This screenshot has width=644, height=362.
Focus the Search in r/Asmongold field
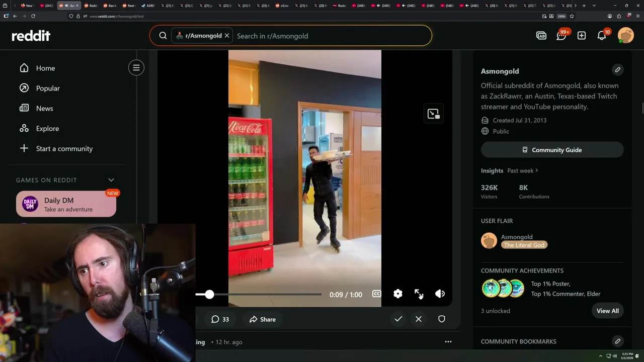click(x=332, y=36)
